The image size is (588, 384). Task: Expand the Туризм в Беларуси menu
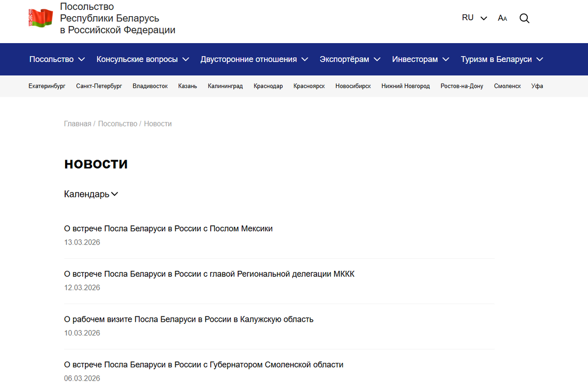tap(502, 59)
